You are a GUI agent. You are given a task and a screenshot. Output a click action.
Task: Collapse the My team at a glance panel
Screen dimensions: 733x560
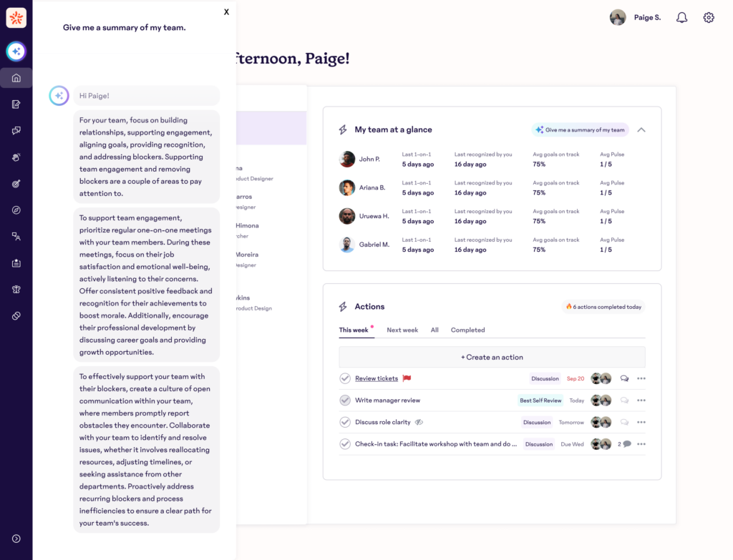(641, 130)
